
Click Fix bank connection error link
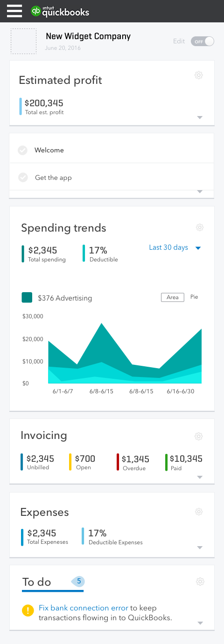click(x=84, y=608)
